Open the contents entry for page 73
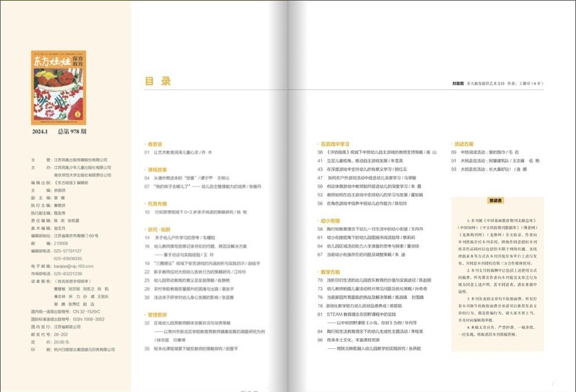The image size is (576, 392). coord(372,289)
